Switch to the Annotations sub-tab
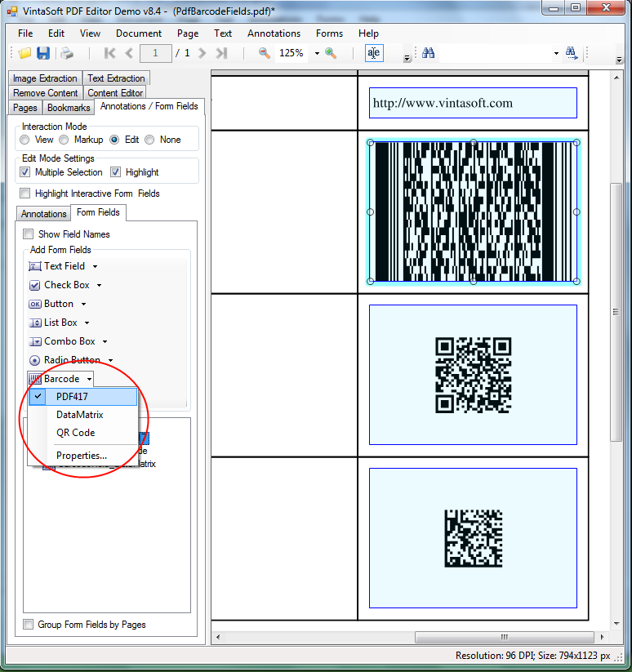This screenshot has width=632, height=672. point(44,213)
